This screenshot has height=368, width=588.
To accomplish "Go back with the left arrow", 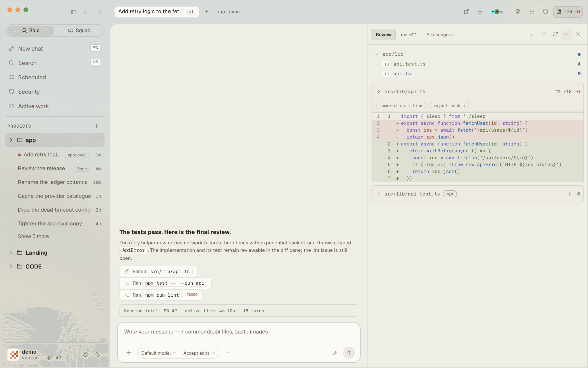I will tap(86, 12).
